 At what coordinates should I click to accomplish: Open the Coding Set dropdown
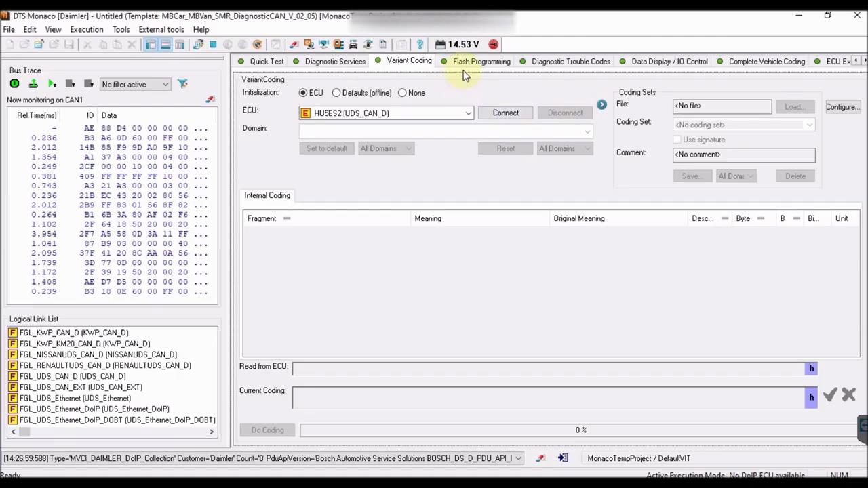coord(744,125)
